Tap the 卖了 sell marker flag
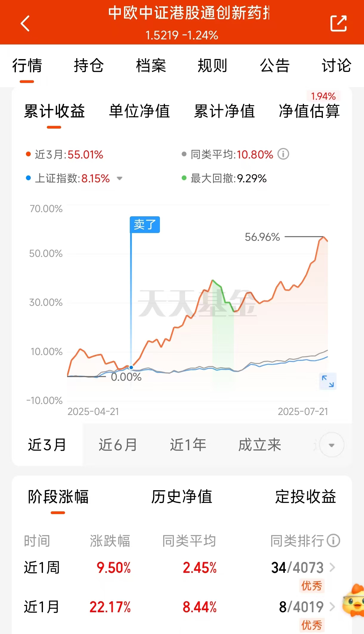The height and width of the screenshot is (634, 364). [x=145, y=224]
